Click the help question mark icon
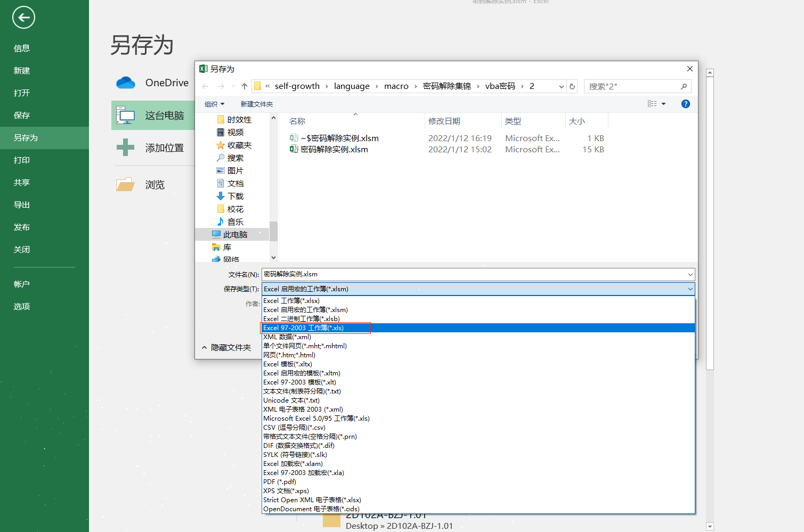804x532 pixels. tap(685, 104)
